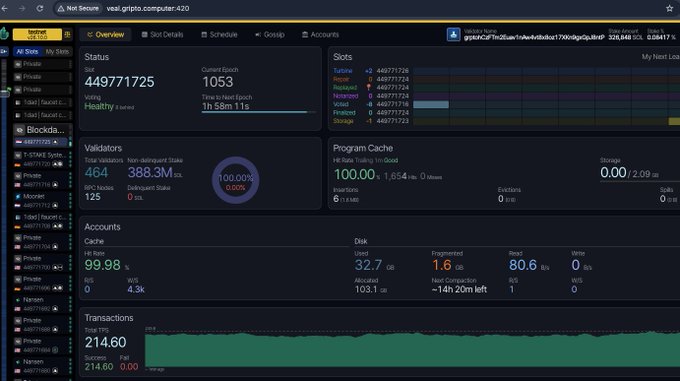Click the Storage row yellow bar segment
Viewport: 680px width, 381px height.
click(x=674, y=121)
